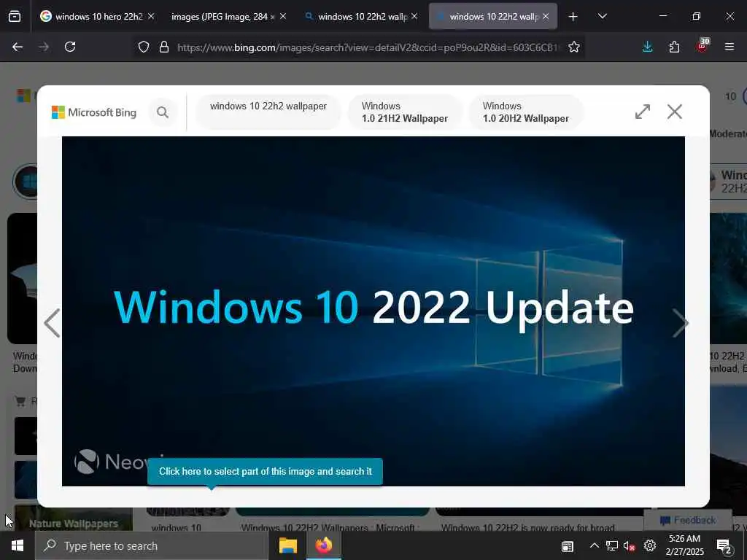Open the clock showing 5:26 AM
747x560 pixels.
point(684,545)
